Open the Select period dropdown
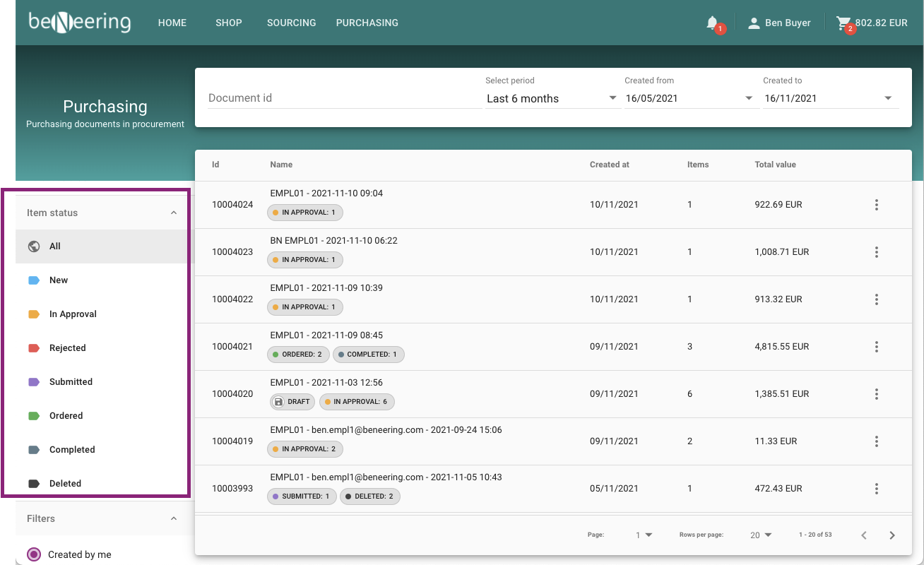The width and height of the screenshot is (924, 565). pos(551,98)
